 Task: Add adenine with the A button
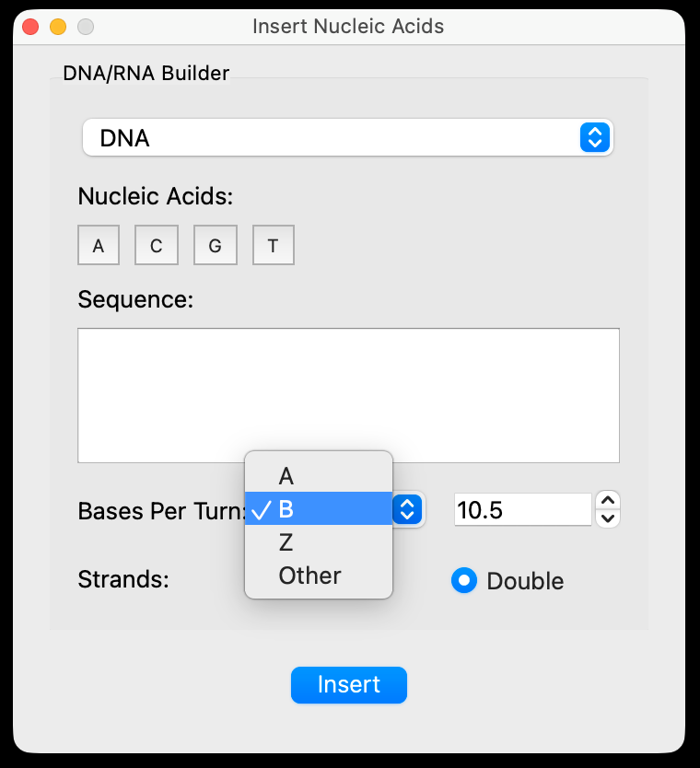pos(99,246)
